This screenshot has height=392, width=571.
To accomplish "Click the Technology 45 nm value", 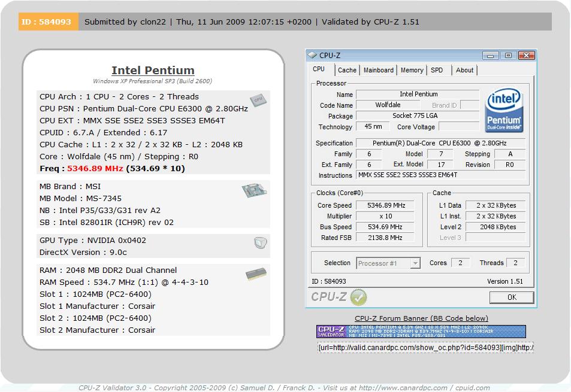I will coord(373,126).
